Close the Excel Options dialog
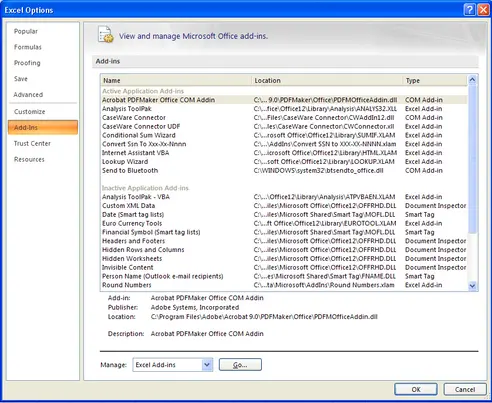The width and height of the screenshot is (492, 403). (483, 10)
